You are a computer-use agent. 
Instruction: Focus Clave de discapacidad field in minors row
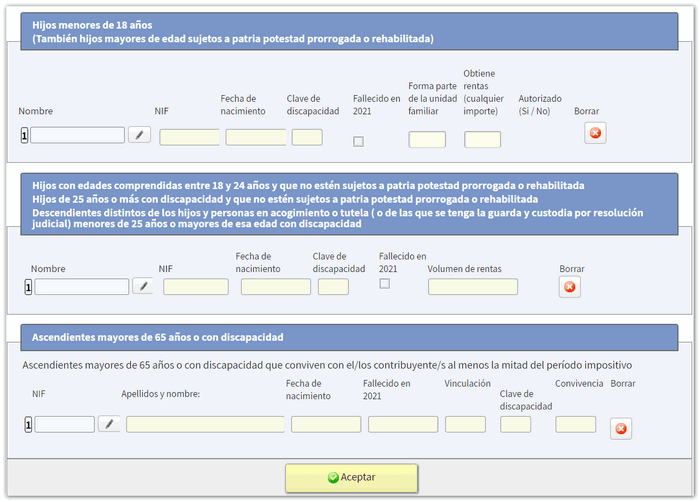click(307, 137)
